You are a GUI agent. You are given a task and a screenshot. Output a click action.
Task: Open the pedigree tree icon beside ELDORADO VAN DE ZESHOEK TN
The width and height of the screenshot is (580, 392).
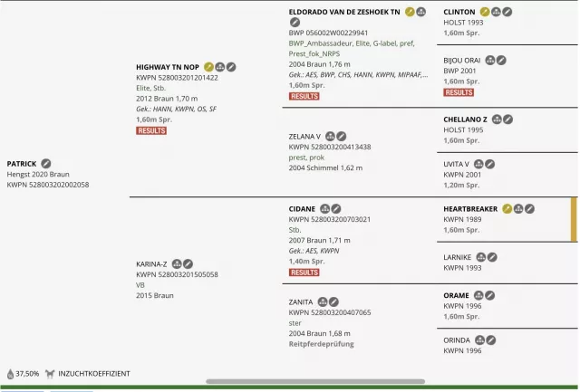click(421, 12)
